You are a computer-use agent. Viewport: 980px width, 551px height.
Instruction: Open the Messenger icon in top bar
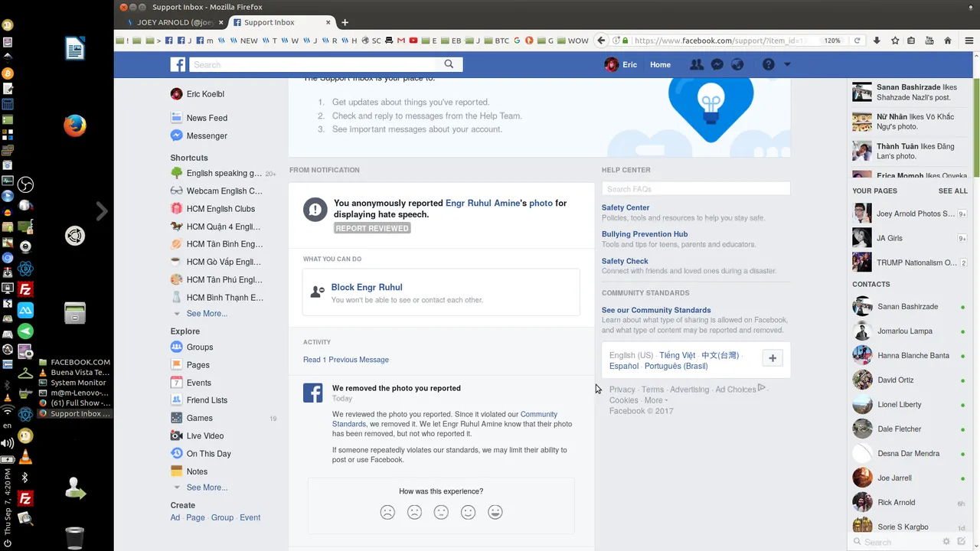[717, 65]
